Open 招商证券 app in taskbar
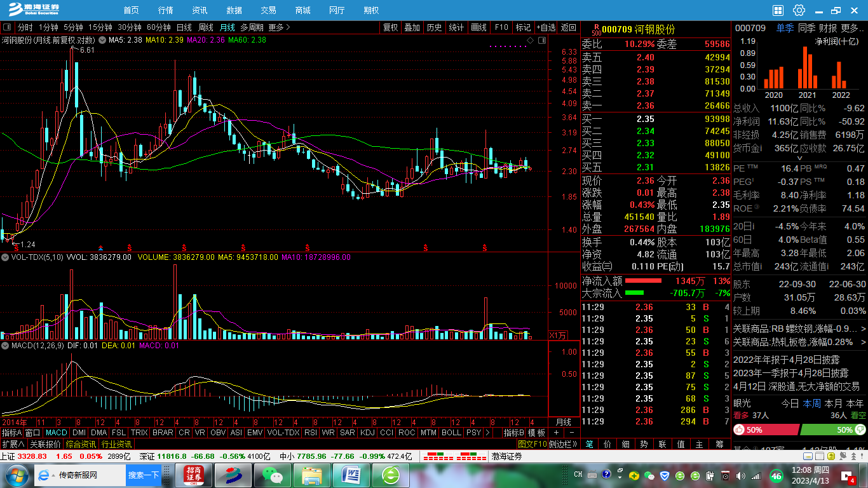The width and height of the screenshot is (868, 488). (x=194, y=475)
